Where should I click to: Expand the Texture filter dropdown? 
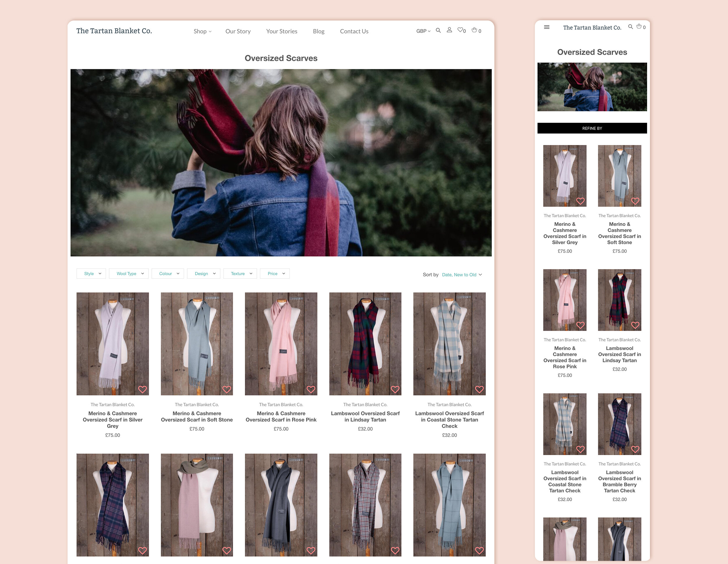tap(240, 274)
